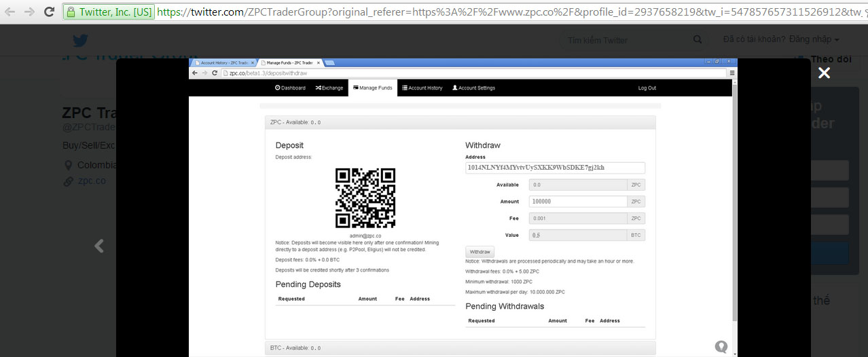
Task: Switch to the 'Account History' browser tab in the photo
Action: click(x=223, y=62)
